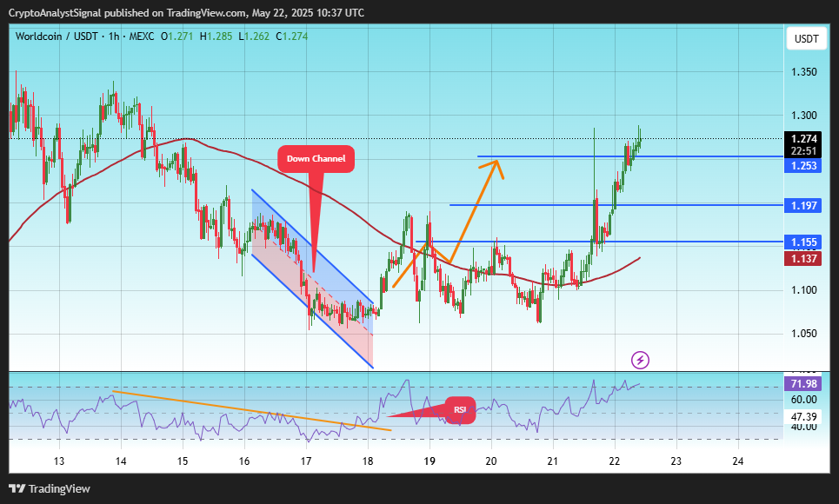Click the 71.98 RSI value label

click(802, 383)
